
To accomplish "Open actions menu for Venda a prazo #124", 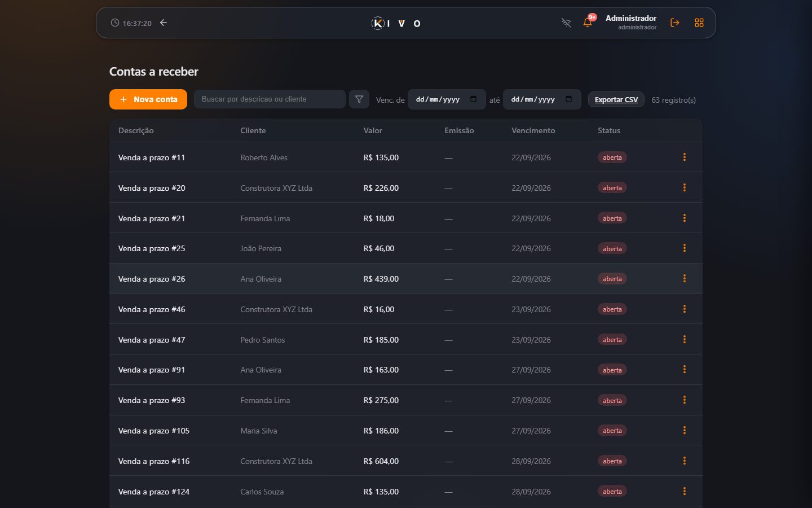I will pyautogui.click(x=685, y=491).
